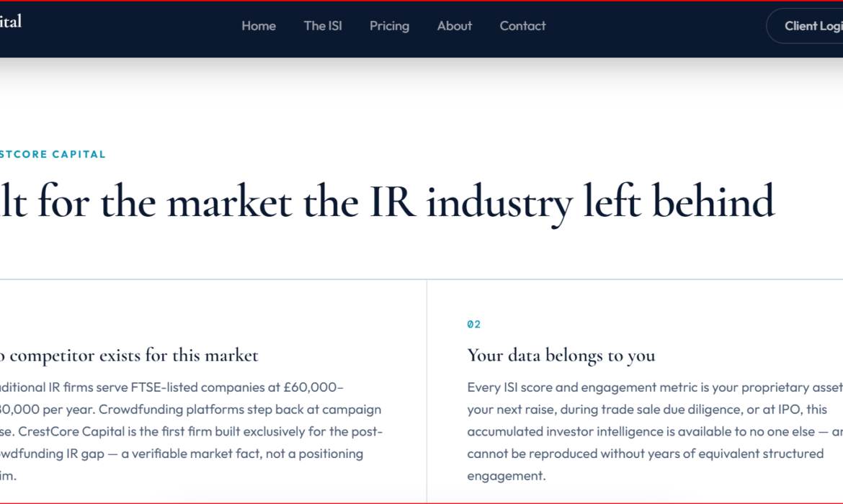Click 'competitor exists for this market' heading
This screenshot has width=843, height=504.
134,355
